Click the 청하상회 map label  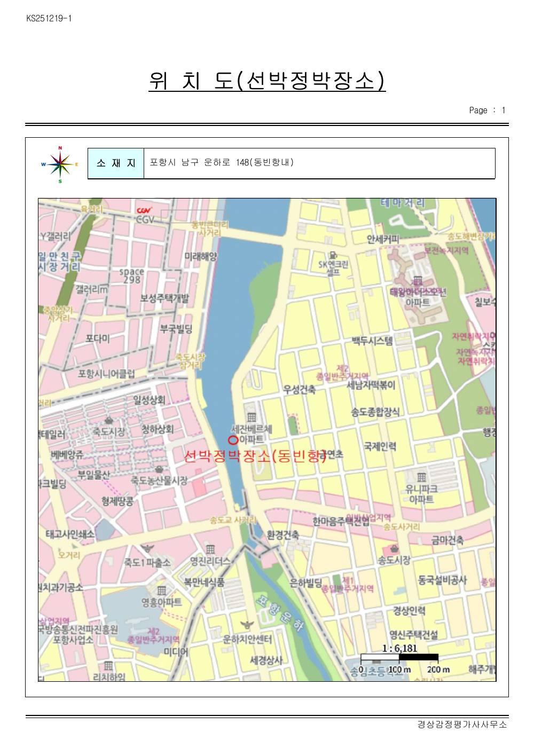158,429
